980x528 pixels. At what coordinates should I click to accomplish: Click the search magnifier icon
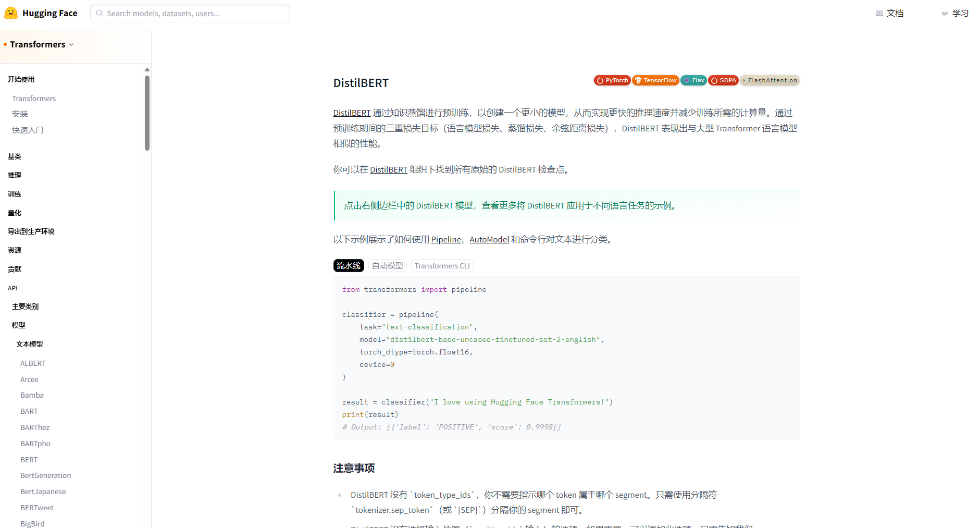point(100,13)
